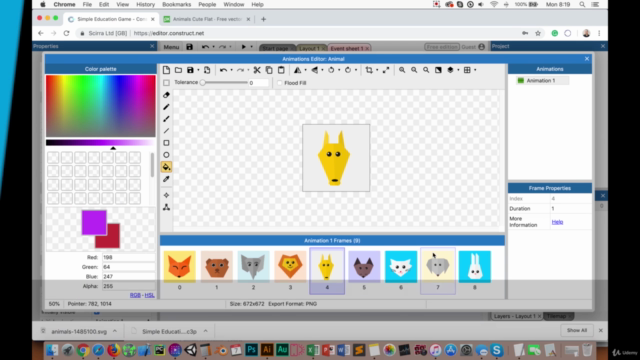This screenshot has width=640, height=360.
Task: Open Photoshop from the Dock
Action: pyautogui.click(x=251, y=350)
